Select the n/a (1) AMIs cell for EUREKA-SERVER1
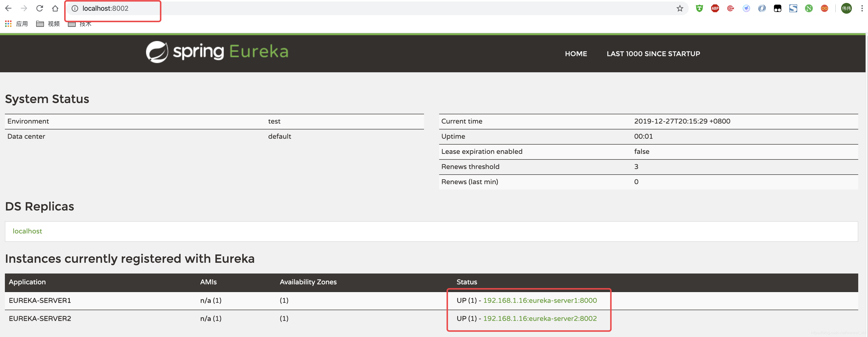Viewport: 868px width, 337px height. pos(211,300)
